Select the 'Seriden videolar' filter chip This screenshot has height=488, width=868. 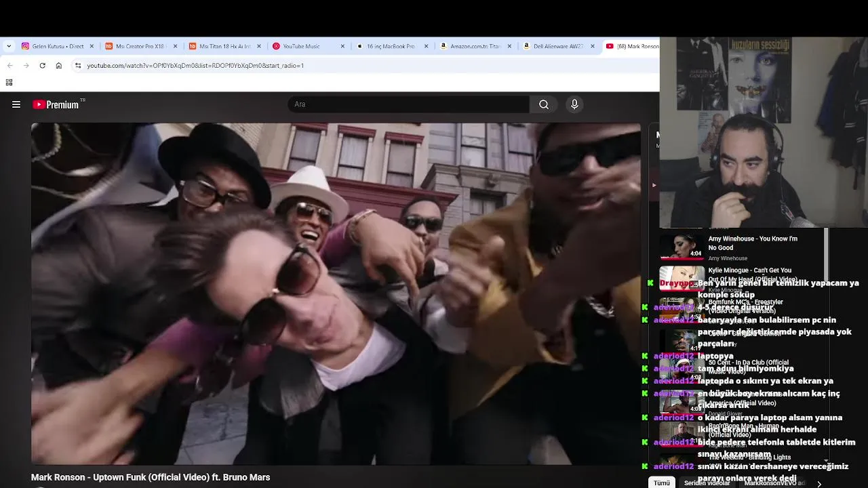click(x=707, y=483)
